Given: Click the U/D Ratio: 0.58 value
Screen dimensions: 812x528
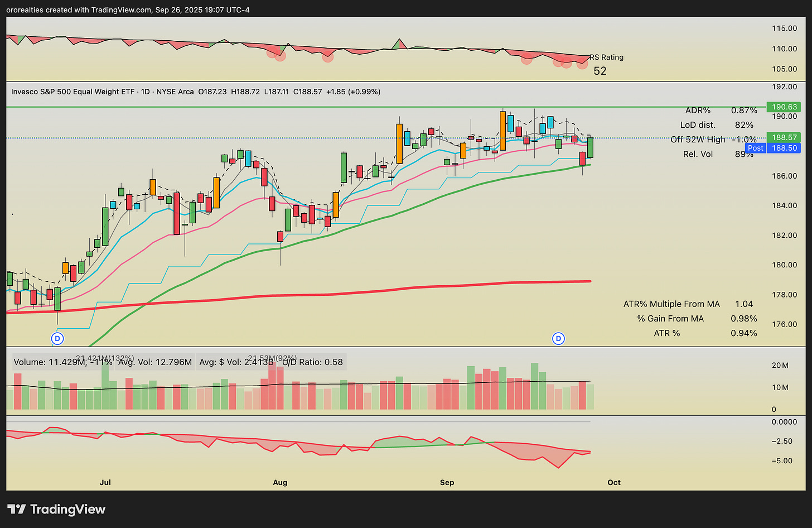Looking at the screenshot, I should [x=313, y=362].
